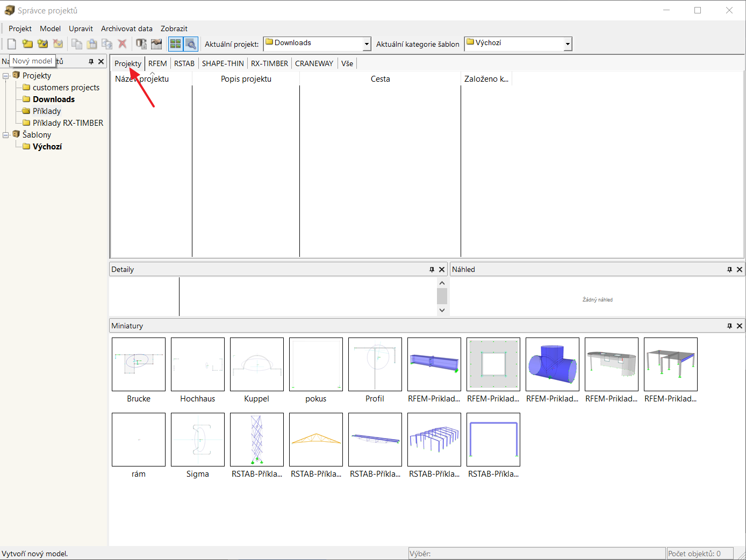Close the Detaily panel
Viewport: 746px width, 560px height.
442,269
